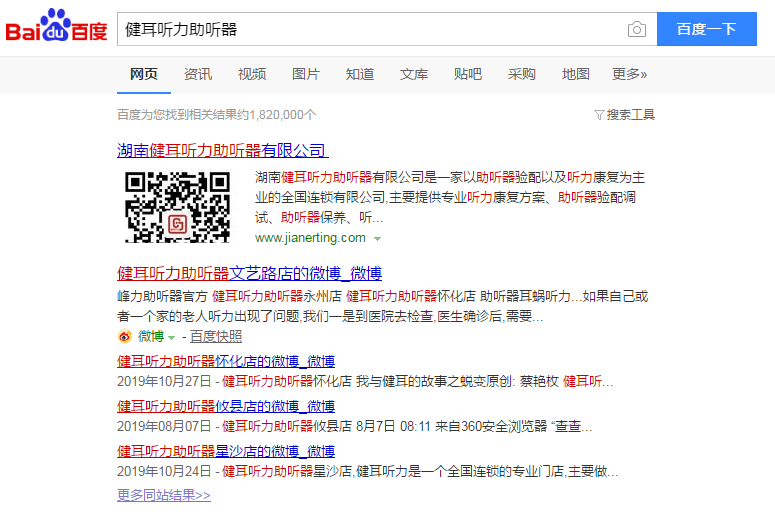Expand the Weibo source dropdown arrow
The height and width of the screenshot is (521, 775).
pos(172,337)
